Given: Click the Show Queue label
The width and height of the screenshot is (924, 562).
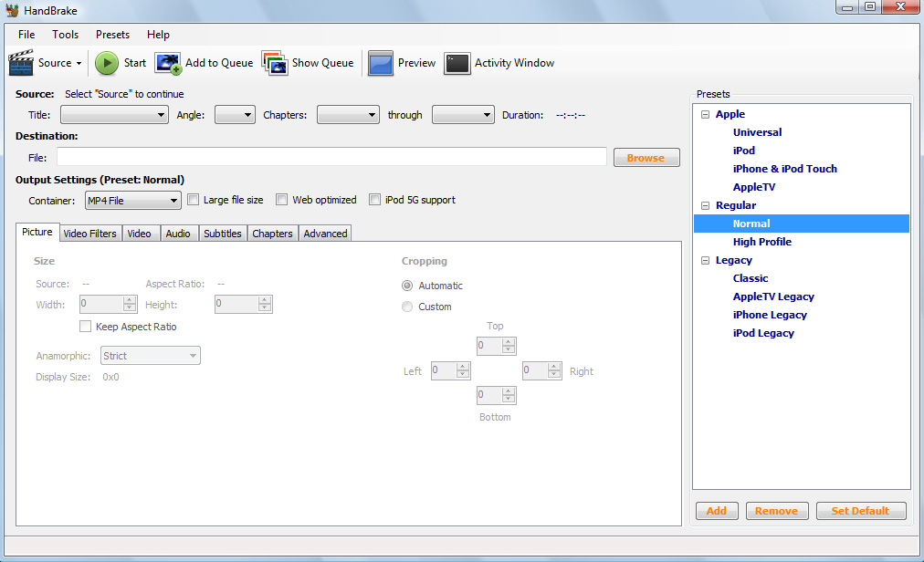Looking at the screenshot, I should point(323,63).
